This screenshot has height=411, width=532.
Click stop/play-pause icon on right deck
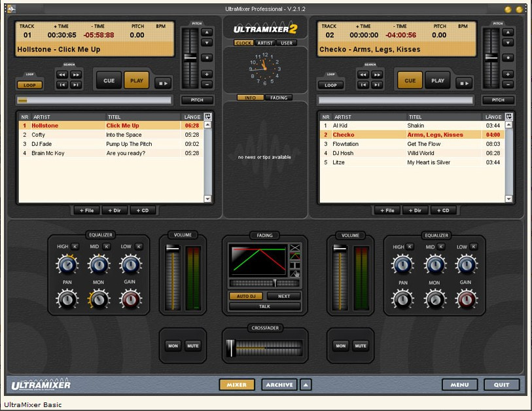pos(464,83)
